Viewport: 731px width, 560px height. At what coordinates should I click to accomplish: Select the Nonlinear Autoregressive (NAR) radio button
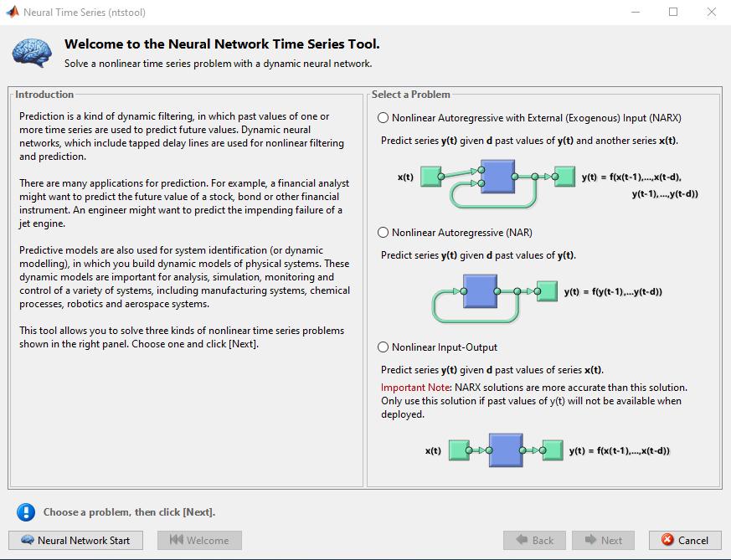384,233
